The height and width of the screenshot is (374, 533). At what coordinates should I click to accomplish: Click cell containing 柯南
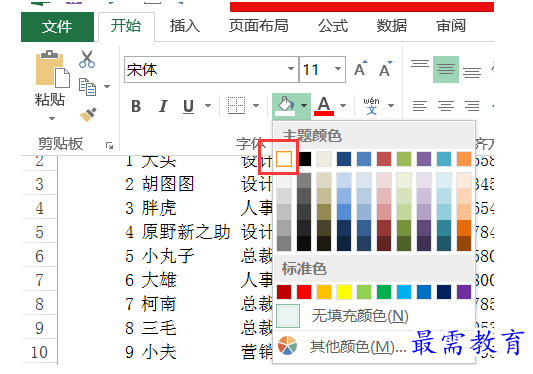158,304
